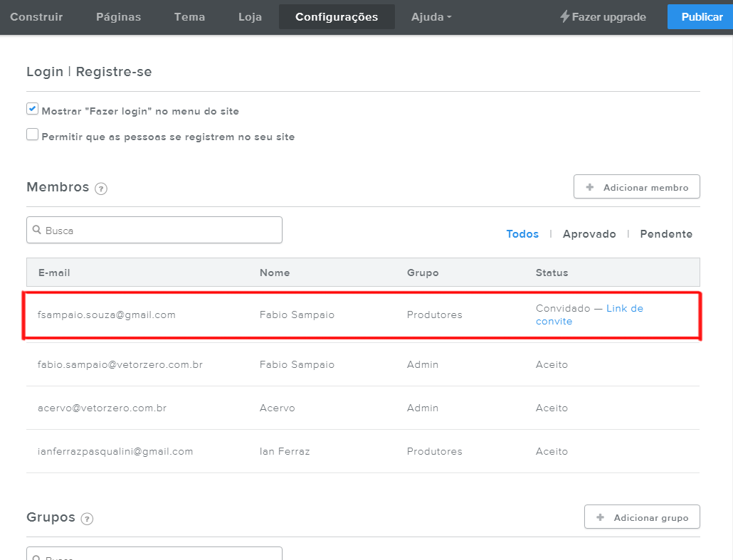This screenshot has height=560, width=733.
Task: Expand the Ajuda dropdown menu
Action: 431,17
